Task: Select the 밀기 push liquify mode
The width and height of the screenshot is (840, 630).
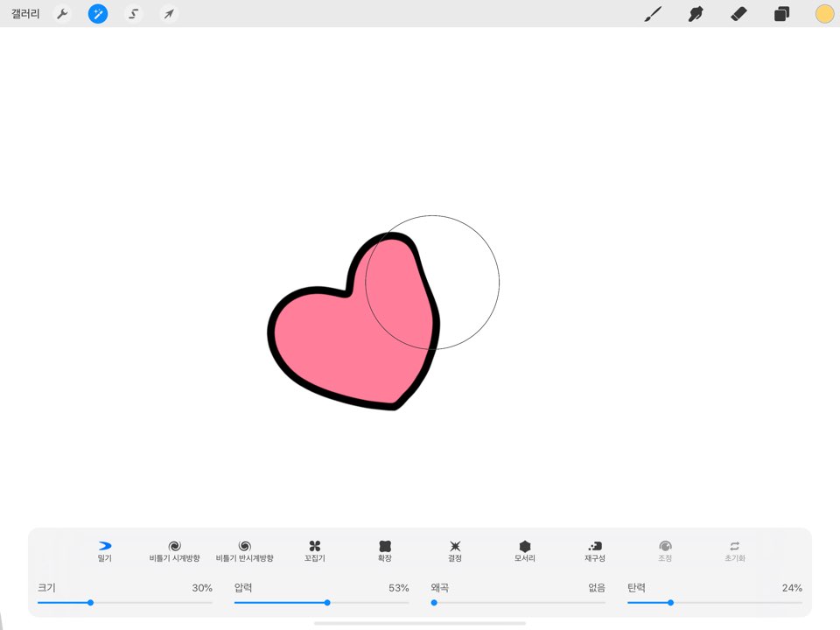Action: click(104, 551)
